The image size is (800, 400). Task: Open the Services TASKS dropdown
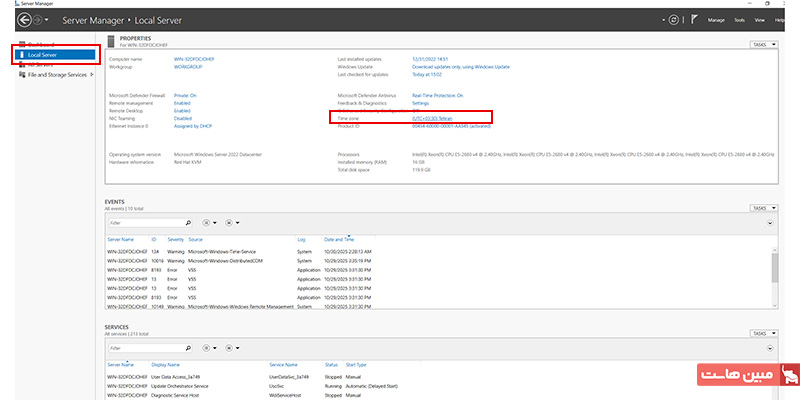(x=762, y=333)
